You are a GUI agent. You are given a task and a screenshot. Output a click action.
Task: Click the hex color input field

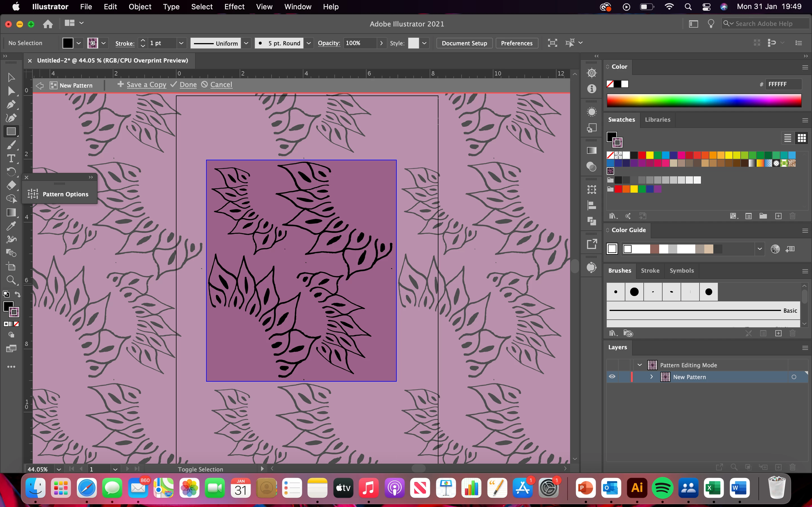coord(784,84)
